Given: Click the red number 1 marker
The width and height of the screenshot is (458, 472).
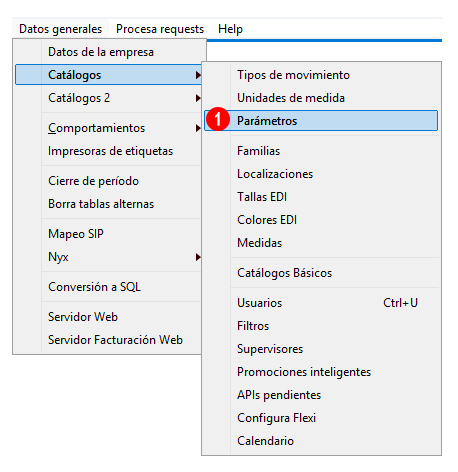Looking at the screenshot, I should pyautogui.click(x=218, y=119).
